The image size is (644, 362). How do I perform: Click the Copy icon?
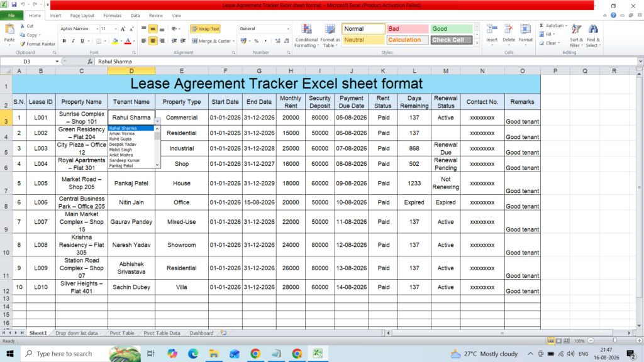[23, 35]
